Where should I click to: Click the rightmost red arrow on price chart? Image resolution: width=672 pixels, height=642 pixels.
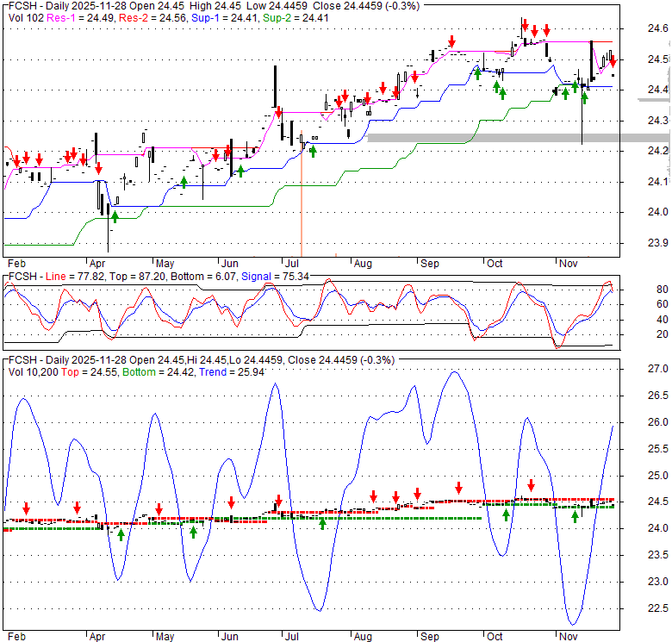click(612, 62)
